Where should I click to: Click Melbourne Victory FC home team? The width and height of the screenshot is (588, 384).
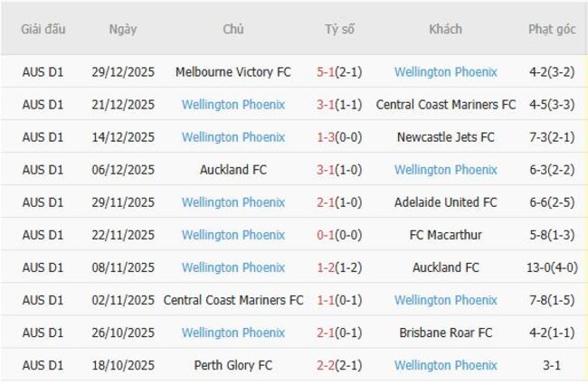point(232,72)
